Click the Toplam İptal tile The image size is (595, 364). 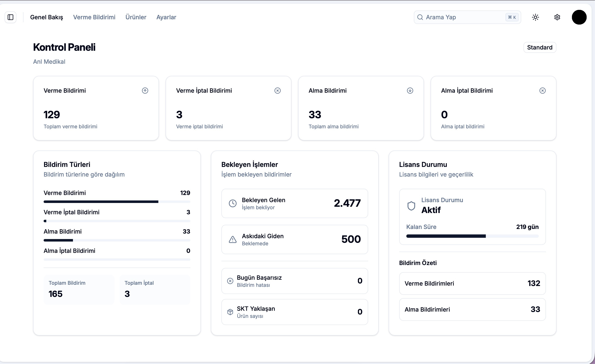pos(155,290)
